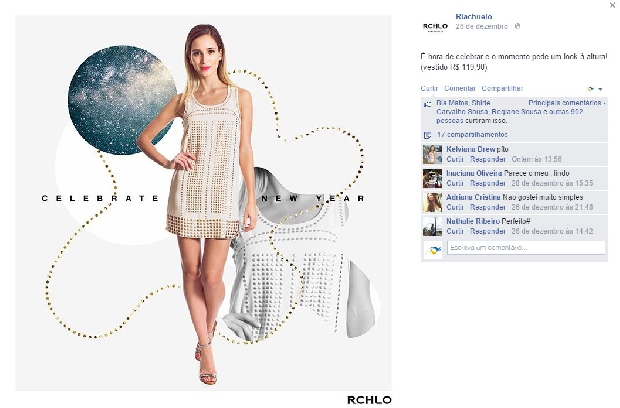The width and height of the screenshot is (620, 408).
Task: Open Principais comentários sort dropdown
Action: click(x=567, y=103)
